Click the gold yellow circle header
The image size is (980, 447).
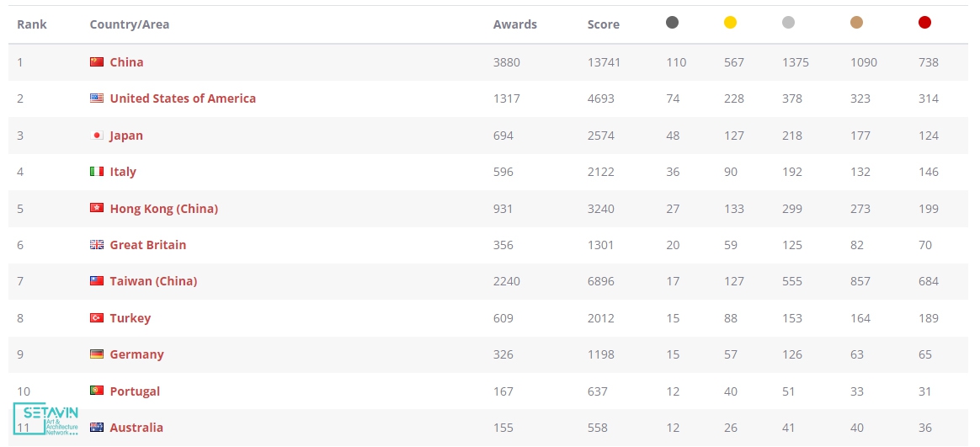click(x=730, y=23)
